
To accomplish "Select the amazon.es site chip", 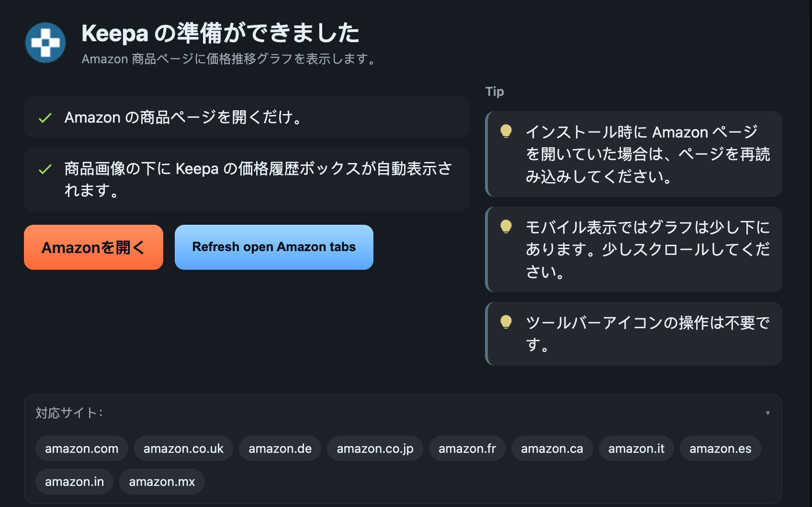I will coord(721,449).
